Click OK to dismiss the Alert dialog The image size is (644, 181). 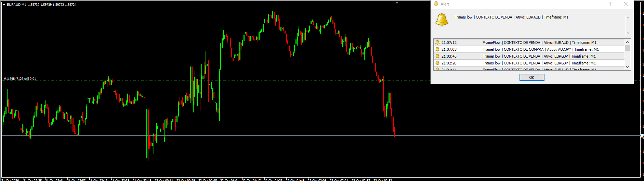(531, 77)
